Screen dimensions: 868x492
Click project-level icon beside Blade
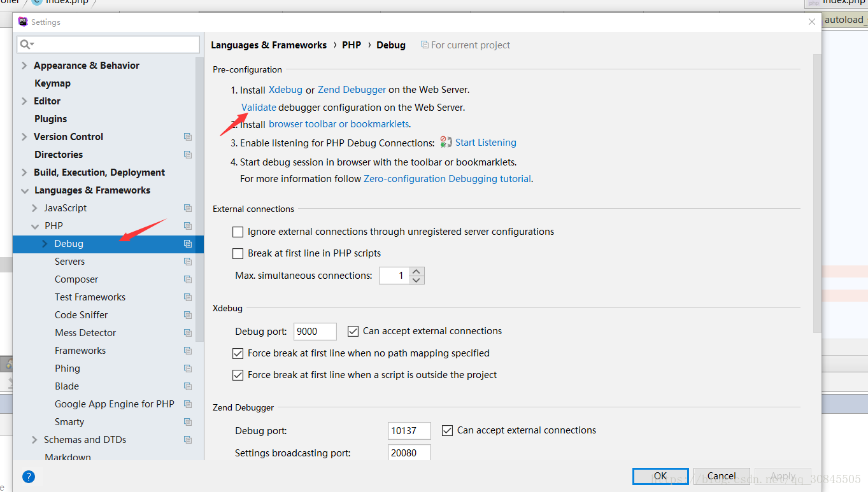pyautogui.click(x=188, y=386)
